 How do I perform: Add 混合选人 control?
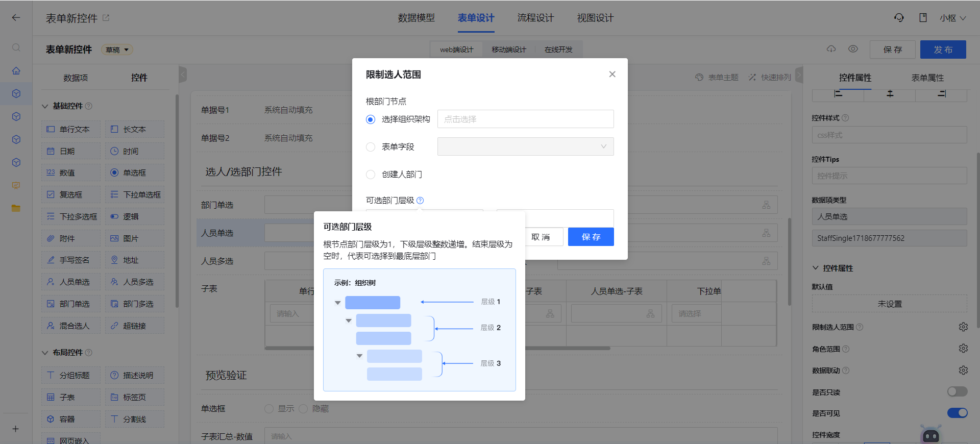[71, 326]
